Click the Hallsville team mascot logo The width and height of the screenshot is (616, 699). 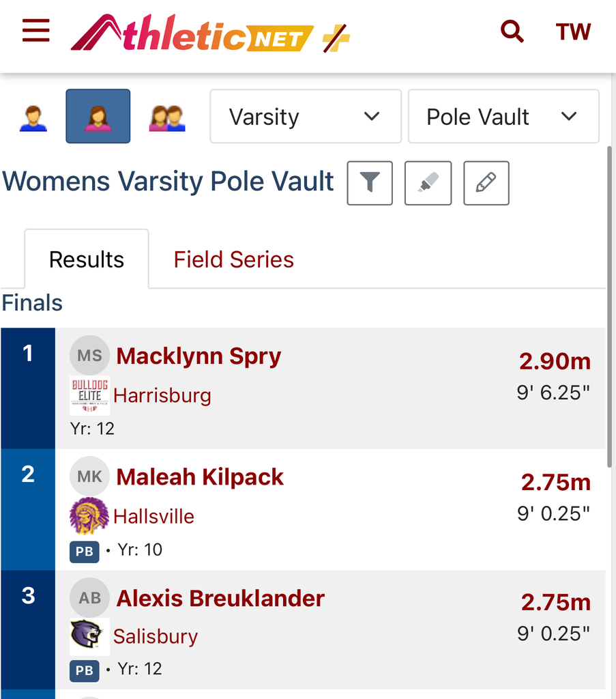(89, 516)
